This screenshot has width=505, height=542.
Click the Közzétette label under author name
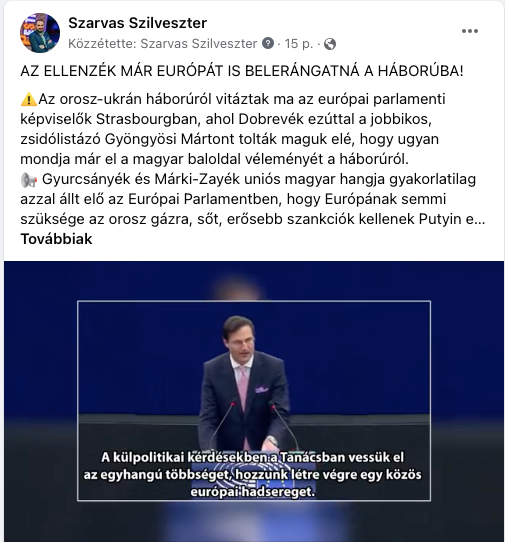pos(103,44)
